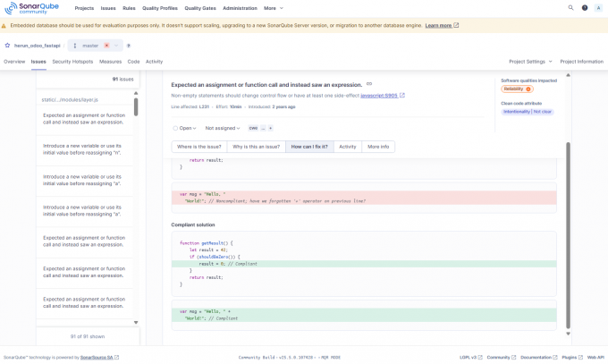Open the Quality Gates menu item
Screen dimensions: 608x364
[198, 7]
